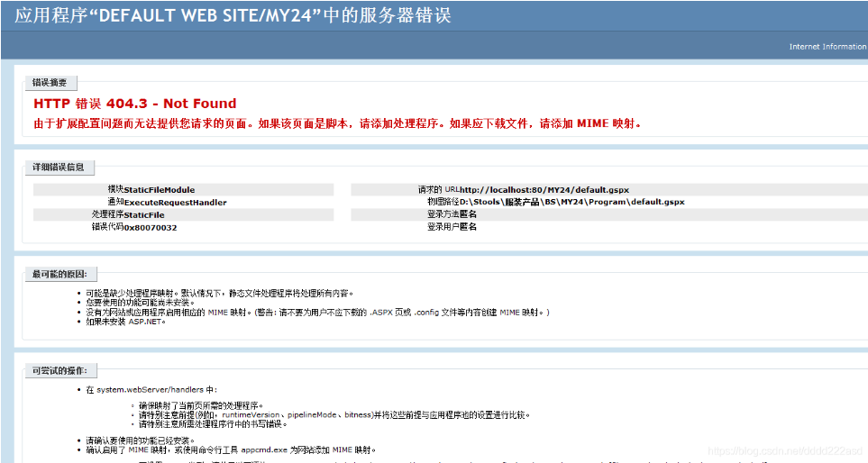
Task: Select the '错误摘要' section label
Action: [x=50, y=83]
